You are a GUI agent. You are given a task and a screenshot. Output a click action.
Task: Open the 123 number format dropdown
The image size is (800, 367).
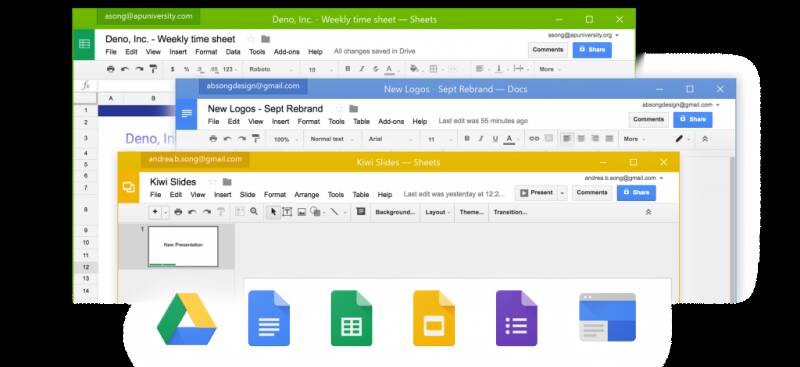tap(230, 69)
